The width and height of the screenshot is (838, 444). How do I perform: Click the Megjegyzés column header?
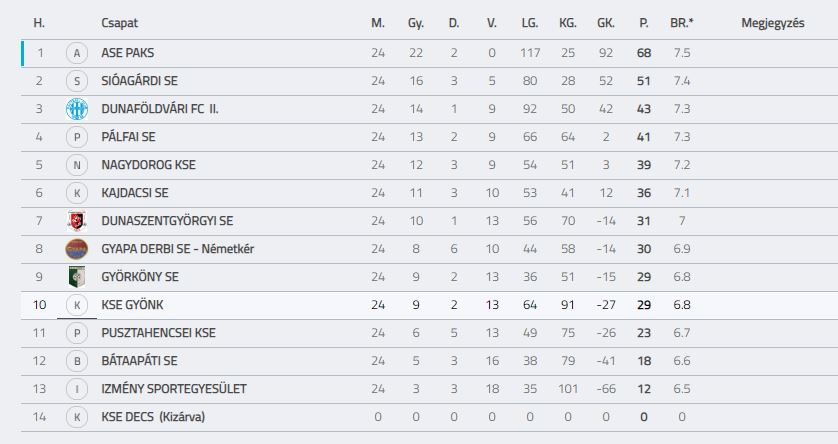[x=773, y=23]
